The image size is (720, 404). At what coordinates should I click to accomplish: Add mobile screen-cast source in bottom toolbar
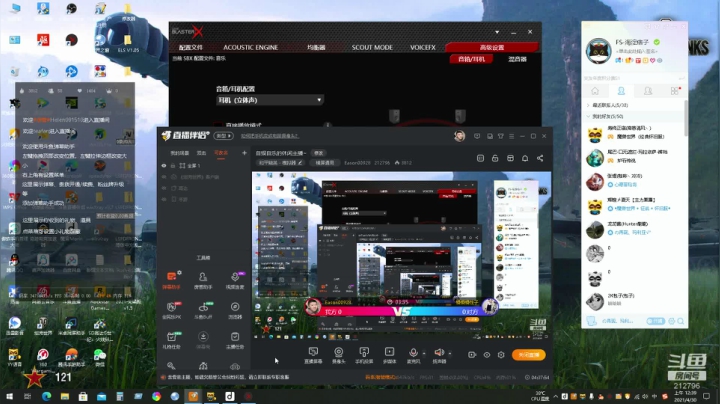[364, 355]
